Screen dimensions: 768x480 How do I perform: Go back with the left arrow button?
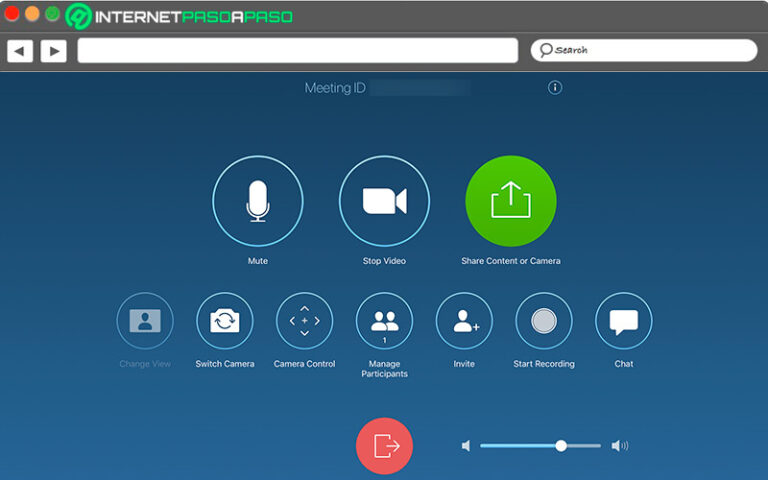pos(20,50)
